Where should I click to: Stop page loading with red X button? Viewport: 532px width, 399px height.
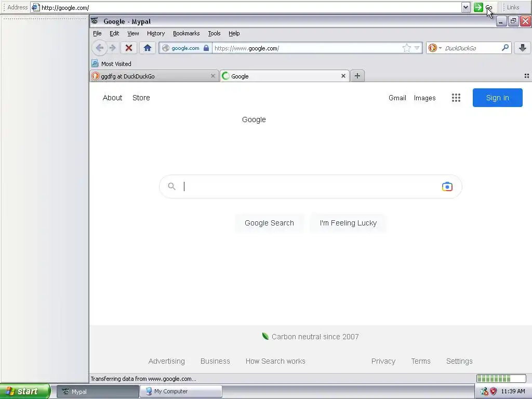click(129, 48)
